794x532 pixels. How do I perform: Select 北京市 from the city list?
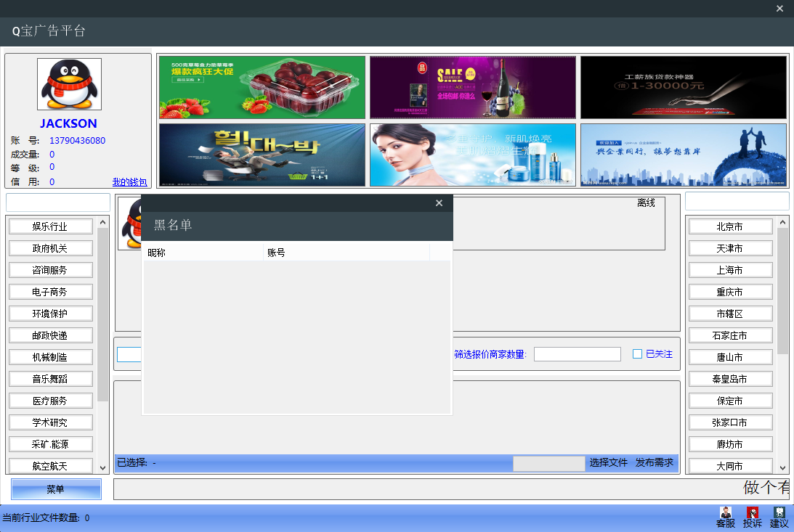coord(729,226)
